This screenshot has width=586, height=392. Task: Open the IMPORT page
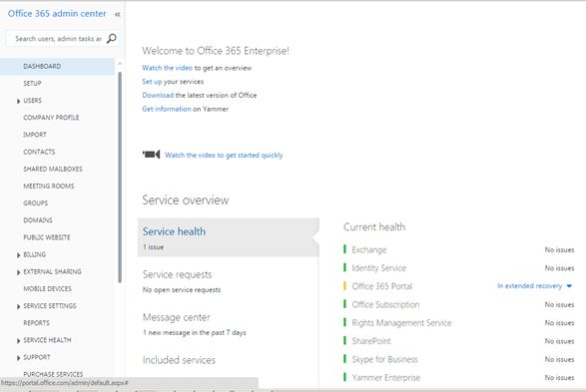pos(35,135)
